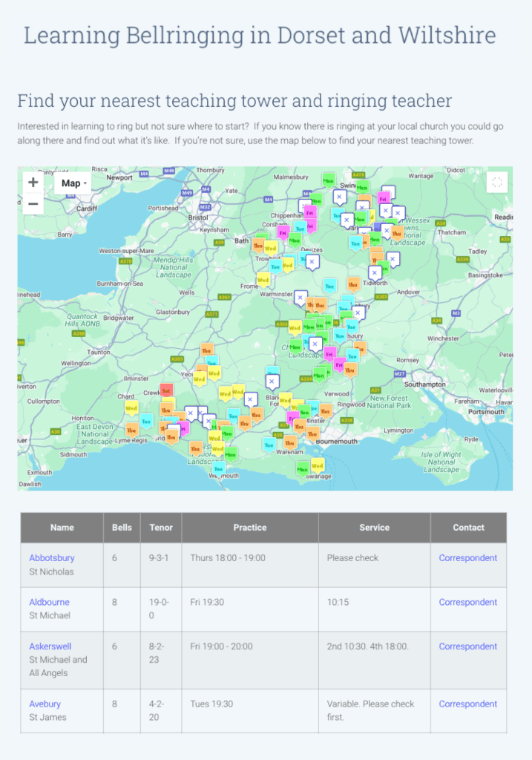Click the Correspondent link for Askerswell
Viewport: 532px width, 760px height.
coord(467,646)
